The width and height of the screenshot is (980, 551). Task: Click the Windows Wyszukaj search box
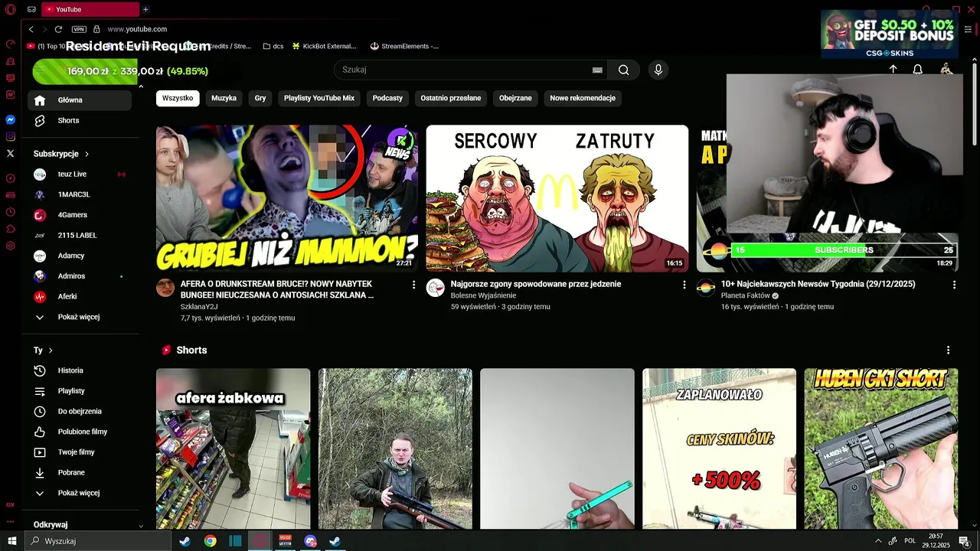(x=98, y=541)
